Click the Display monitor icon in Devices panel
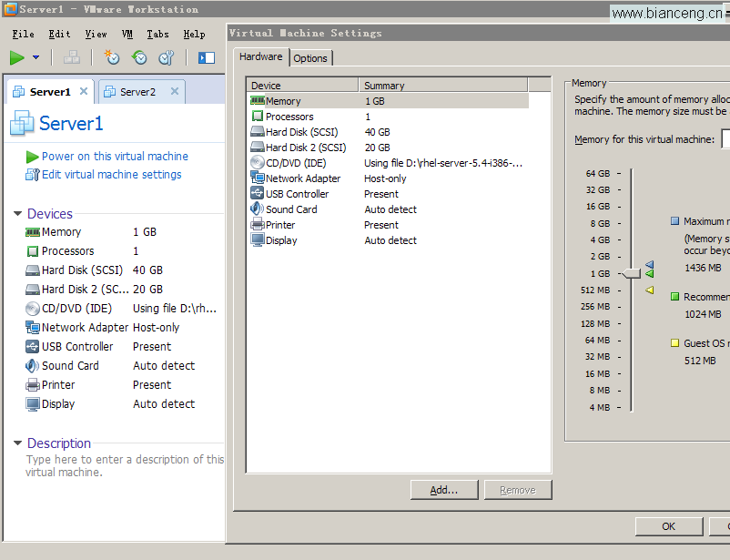This screenshot has height=560, width=730. tap(32, 404)
